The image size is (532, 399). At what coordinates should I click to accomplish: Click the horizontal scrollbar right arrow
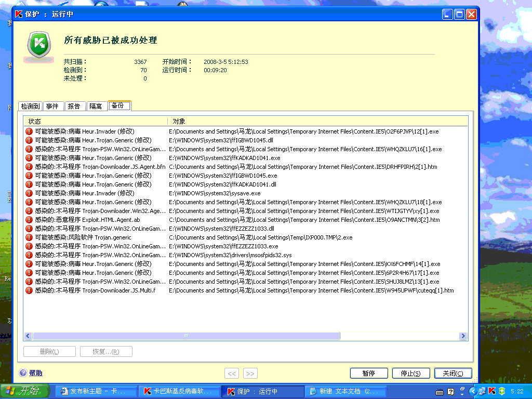pos(463,336)
